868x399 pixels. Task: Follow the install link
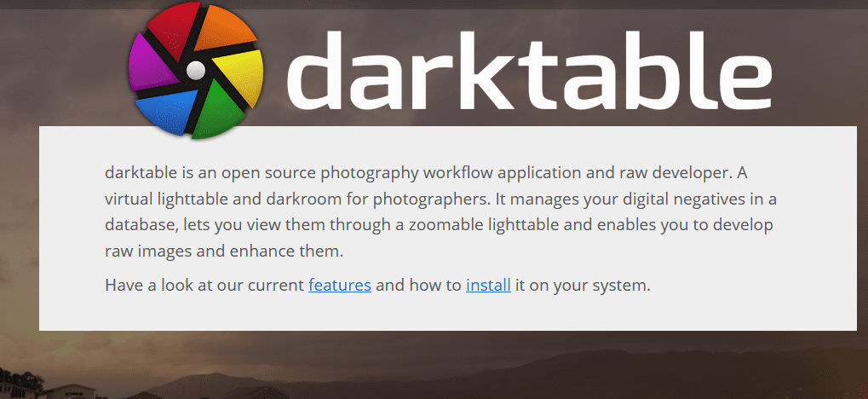[488, 286]
